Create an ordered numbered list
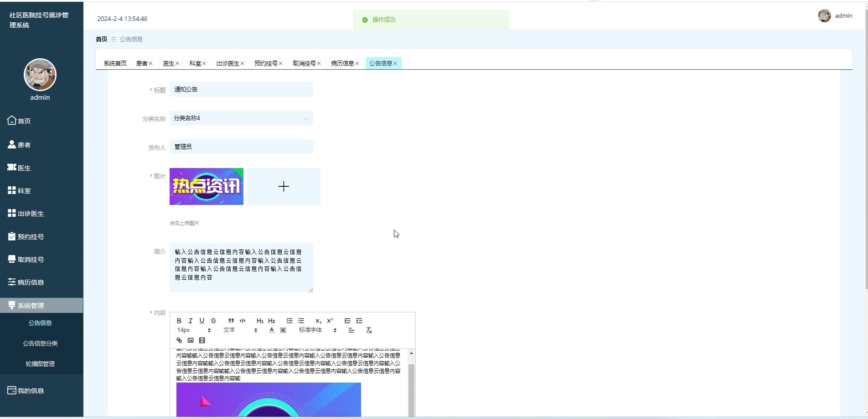Viewport: 868px width, 419px height. (289, 321)
